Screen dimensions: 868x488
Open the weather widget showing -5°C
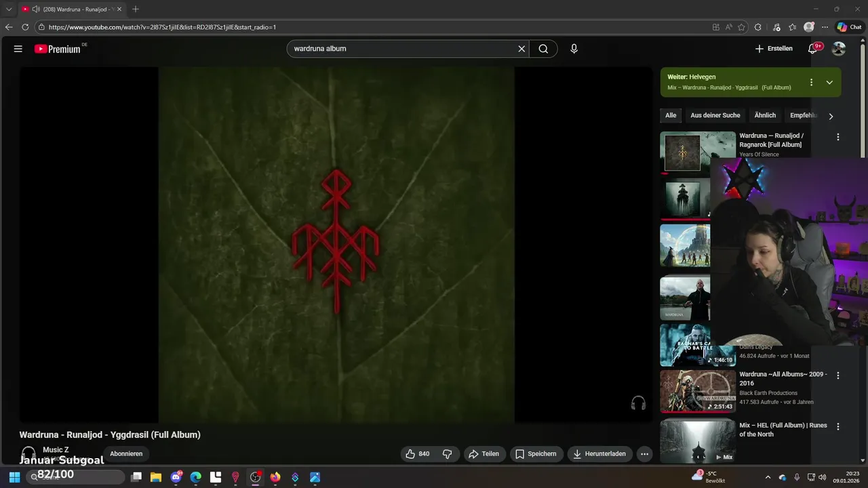click(709, 477)
